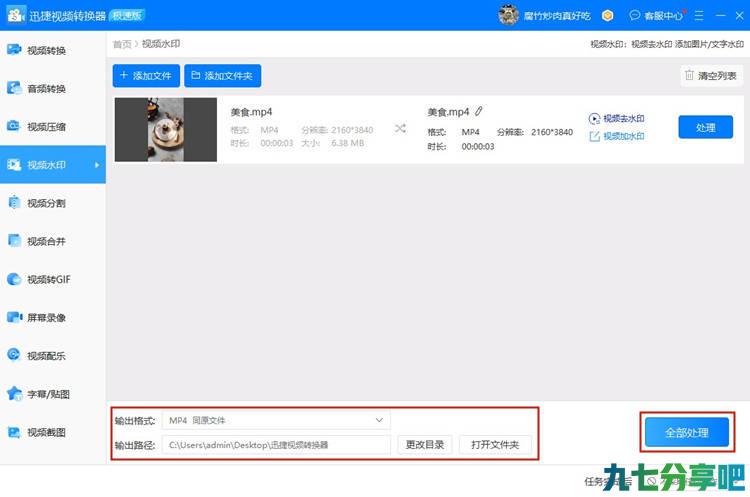Screen dimensions: 750x497
Task: Click the 打开文件夹 button
Action: [495, 445]
